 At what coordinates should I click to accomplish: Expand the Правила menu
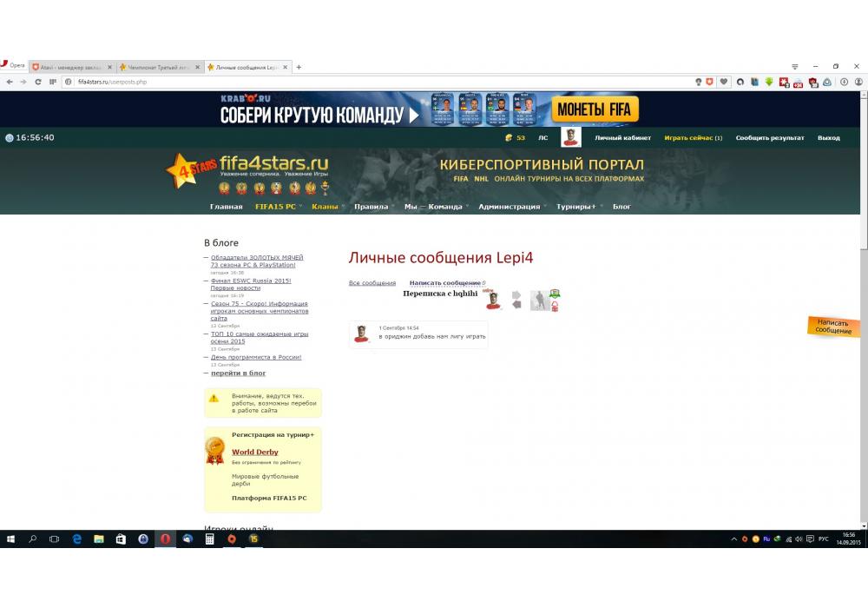point(372,207)
